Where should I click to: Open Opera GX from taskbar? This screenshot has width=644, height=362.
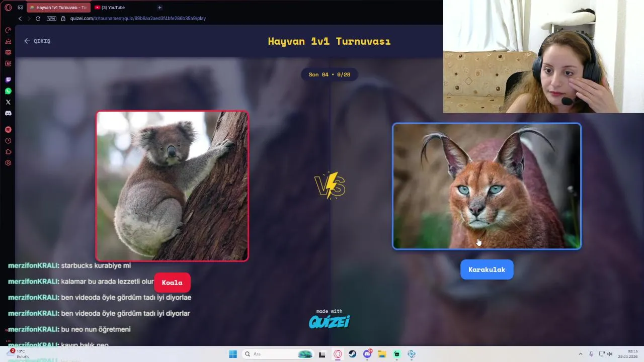tap(338, 354)
